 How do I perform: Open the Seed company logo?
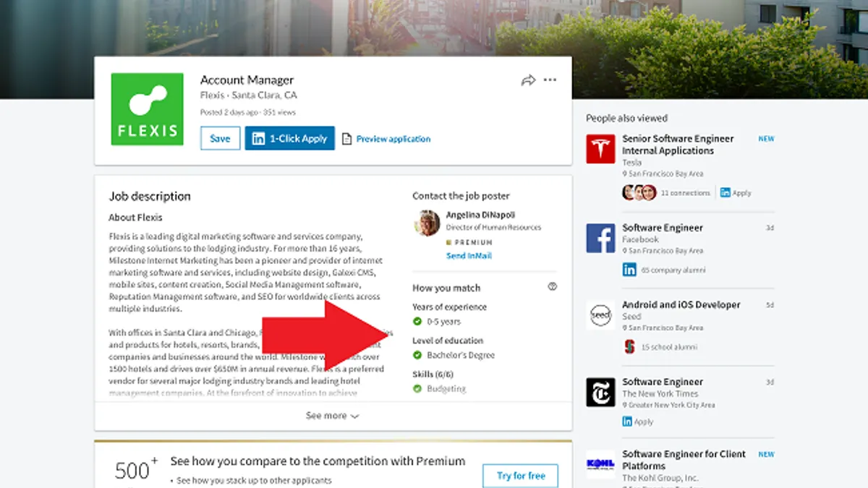[600, 315]
